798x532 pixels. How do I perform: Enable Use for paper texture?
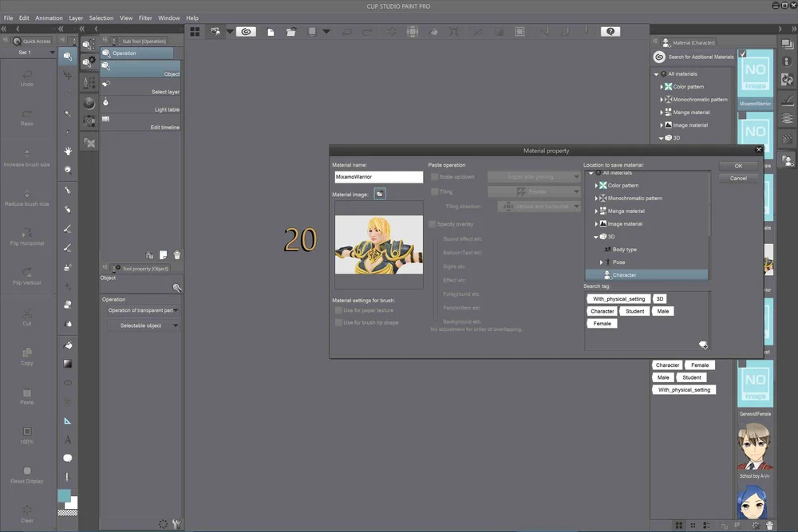coord(338,310)
